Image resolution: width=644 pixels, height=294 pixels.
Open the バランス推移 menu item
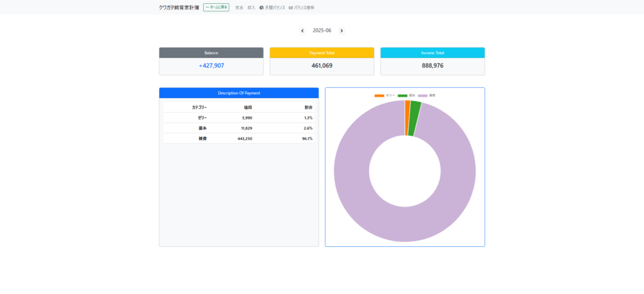(301, 8)
